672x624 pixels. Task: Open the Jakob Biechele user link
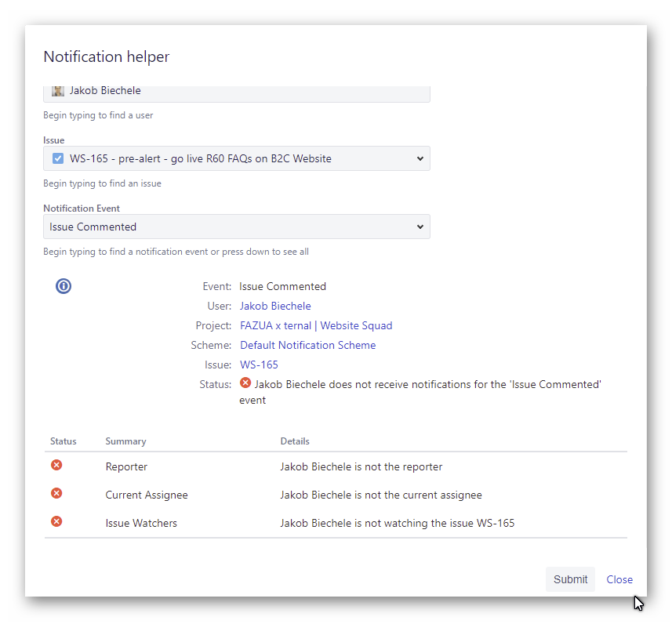coord(275,306)
